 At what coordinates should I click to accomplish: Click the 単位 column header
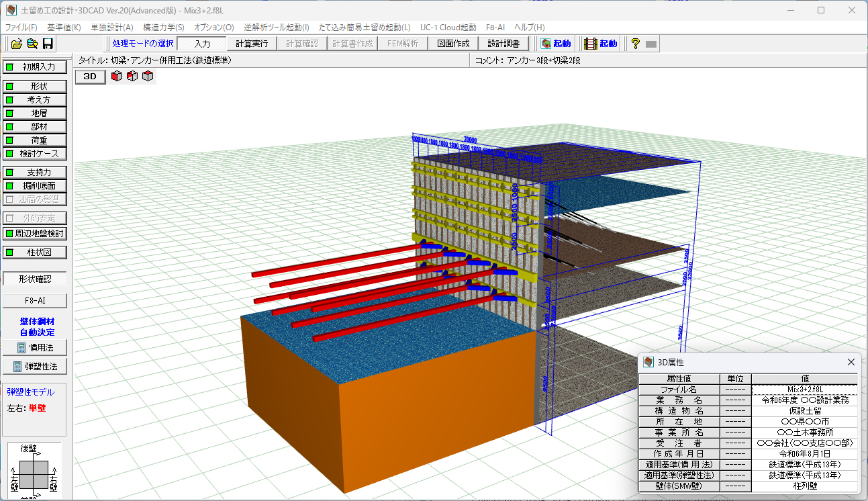(735, 379)
